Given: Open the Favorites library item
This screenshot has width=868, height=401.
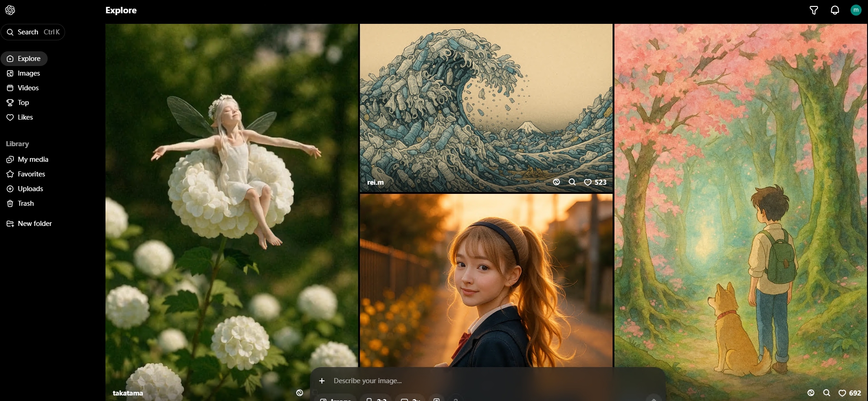Looking at the screenshot, I should pyautogui.click(x=26, y=174).
